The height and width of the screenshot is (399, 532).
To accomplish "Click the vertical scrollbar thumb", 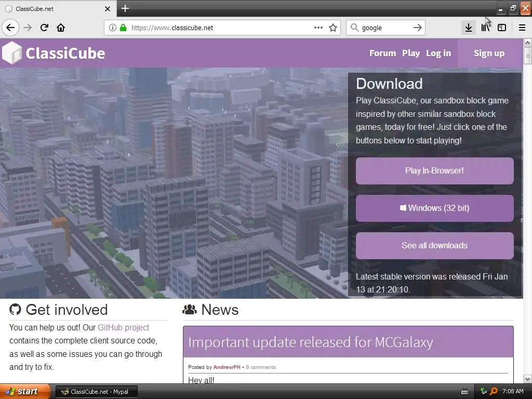I will (527, 56).
